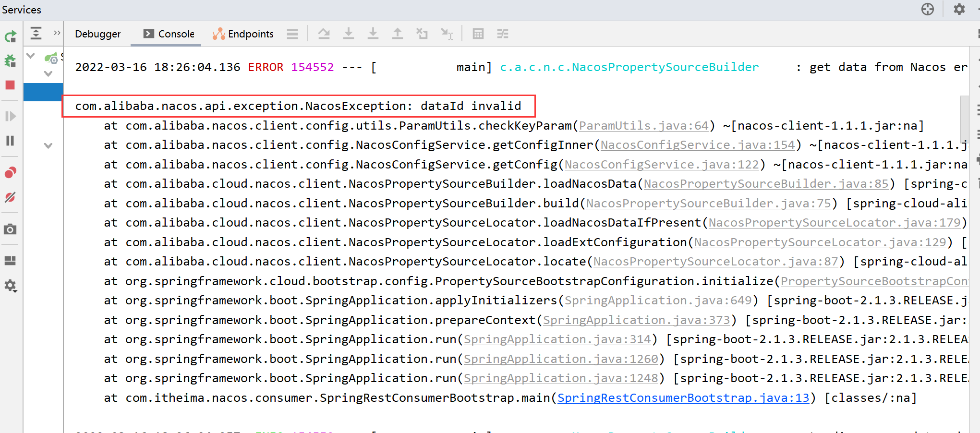This screenshot has height=433, width=980.
Task: Open PropertySourceBootstrapCon link in initialize line
Action: coord(875,281)
